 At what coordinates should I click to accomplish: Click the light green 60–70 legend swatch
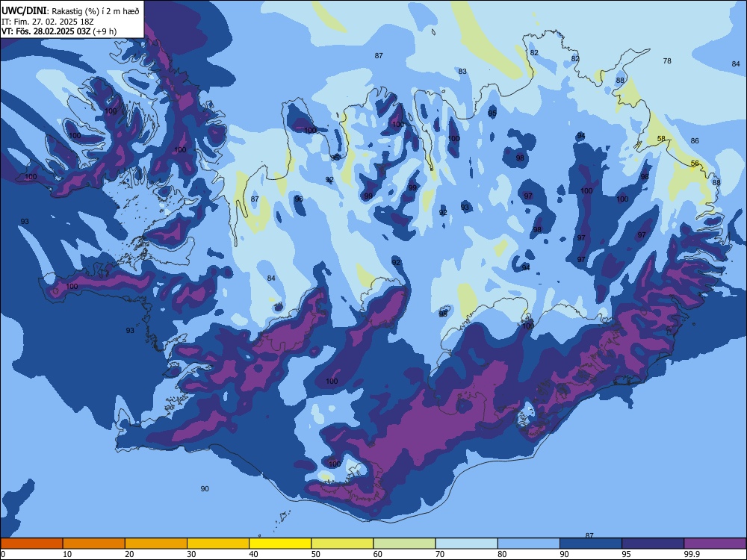(x=404, y=544)
